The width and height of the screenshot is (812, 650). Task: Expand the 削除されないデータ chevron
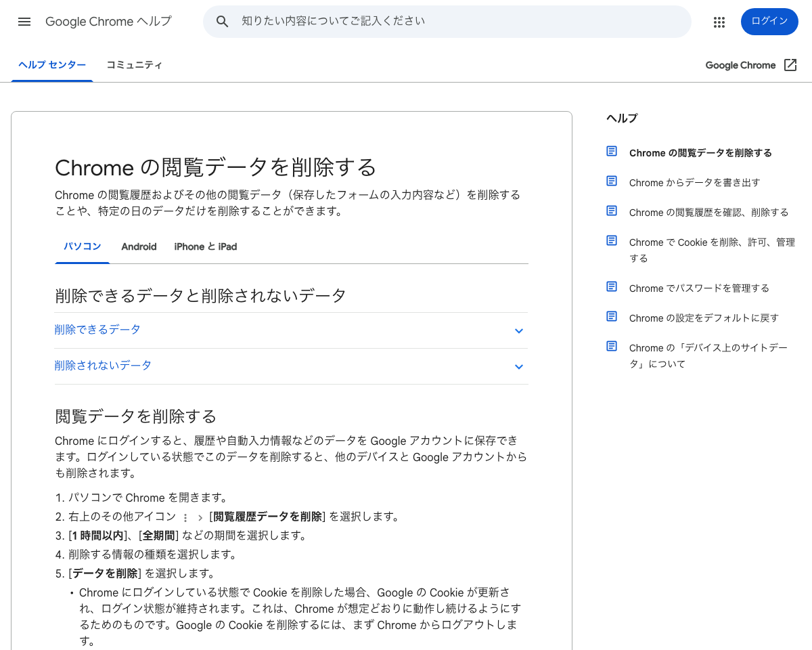[519, 367]
